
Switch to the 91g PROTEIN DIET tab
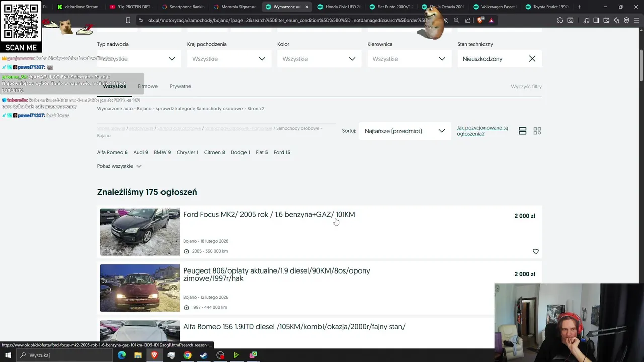click(x=130, y=7)
